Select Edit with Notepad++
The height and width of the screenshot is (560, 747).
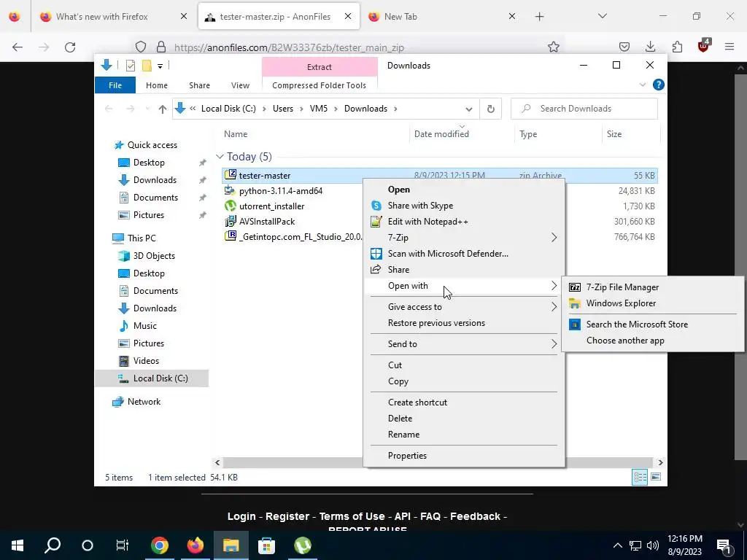[x=463, y=222]
